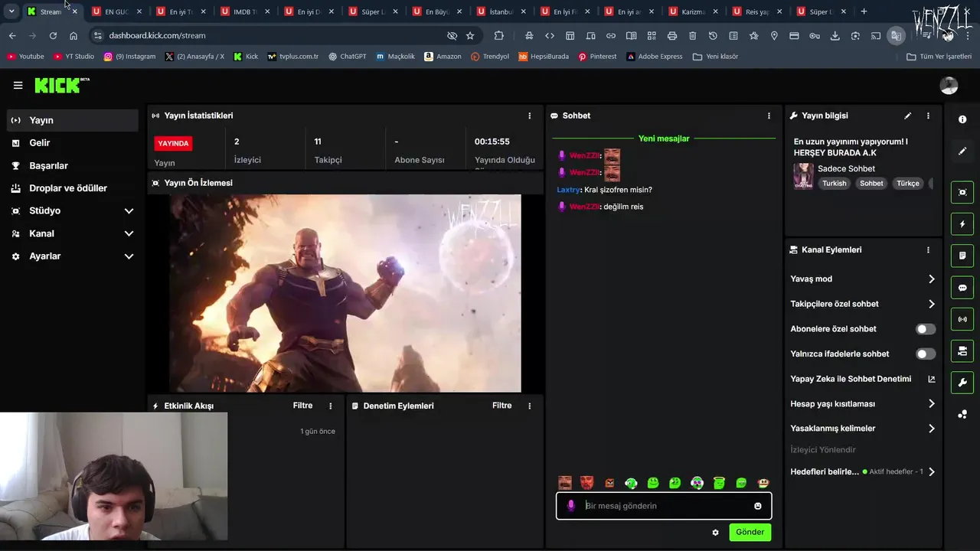
Task: Toggle the channel actions widget icon in sidebar
Action: [962, 350]
